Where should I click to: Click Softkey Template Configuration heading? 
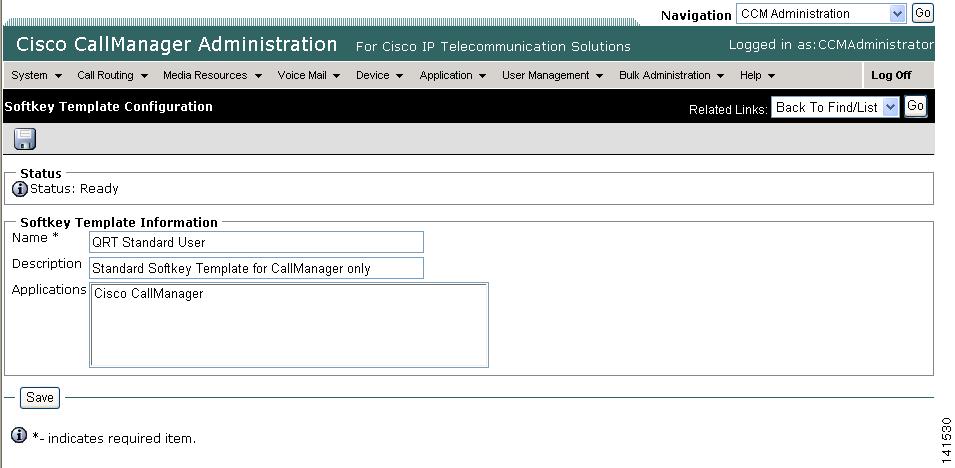[108, 107]
